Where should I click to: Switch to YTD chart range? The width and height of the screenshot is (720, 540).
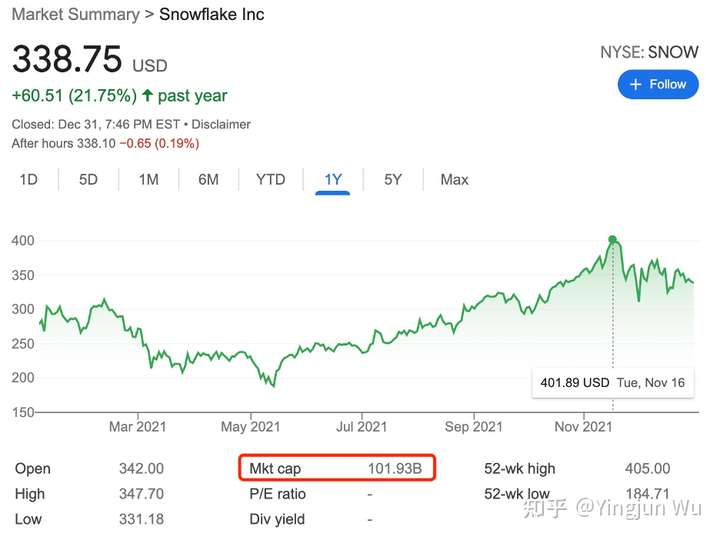coord(270,180)
